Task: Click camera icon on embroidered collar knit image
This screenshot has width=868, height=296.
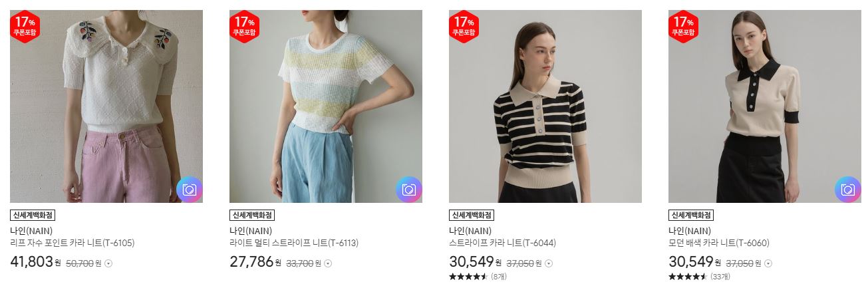Action: (x=190, y=190)
